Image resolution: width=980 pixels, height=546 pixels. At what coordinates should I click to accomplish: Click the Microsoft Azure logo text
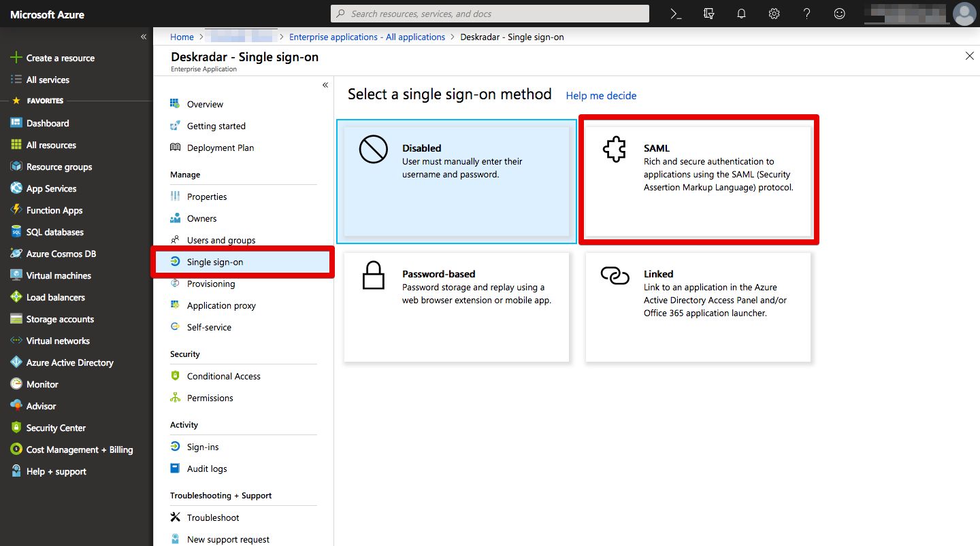[x=48, y=14]
